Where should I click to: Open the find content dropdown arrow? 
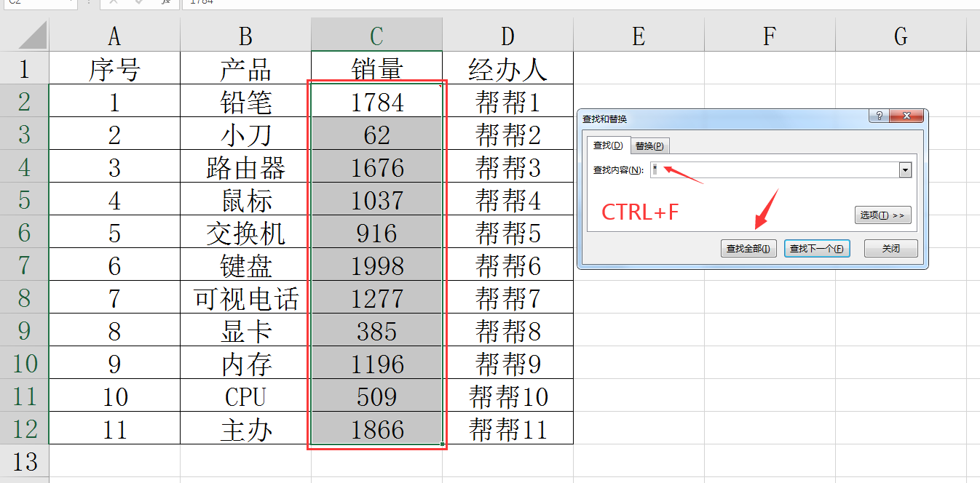pyautogui.click(x=906, y=170)
